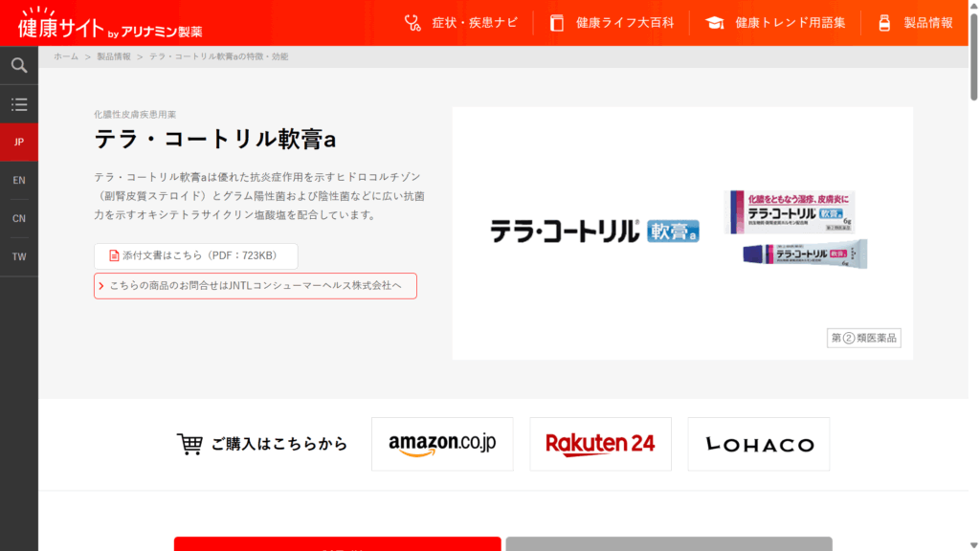Screen dimensions: 980x551
Task: Click the ご購入はこちらから text
Action: [278, 444]
